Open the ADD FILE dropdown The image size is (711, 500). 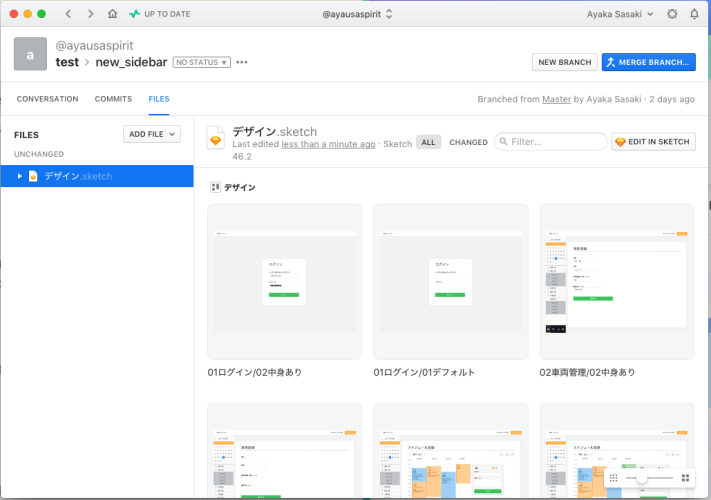152,134
